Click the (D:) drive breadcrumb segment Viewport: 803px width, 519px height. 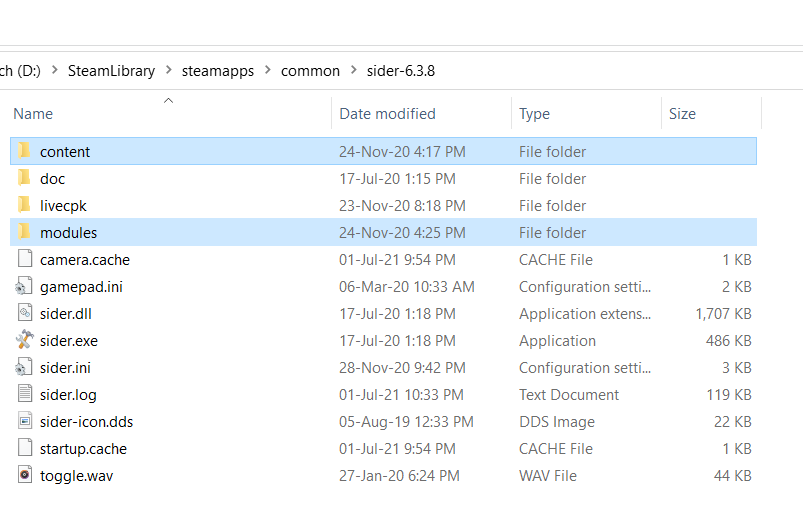[20, 71]
